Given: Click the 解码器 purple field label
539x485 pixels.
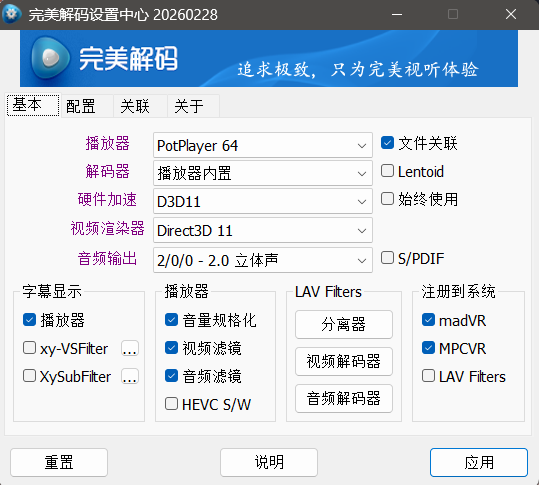Looking at the screenshot, I should coord(108,172).
